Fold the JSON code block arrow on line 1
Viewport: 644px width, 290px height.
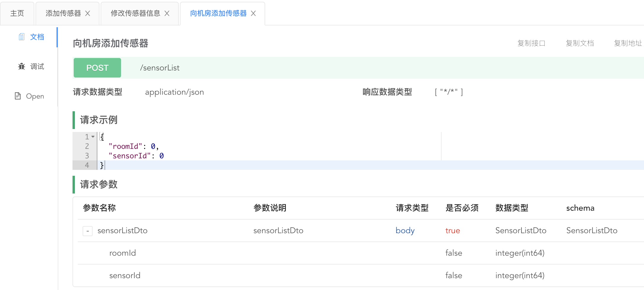(x=93, y=137)
